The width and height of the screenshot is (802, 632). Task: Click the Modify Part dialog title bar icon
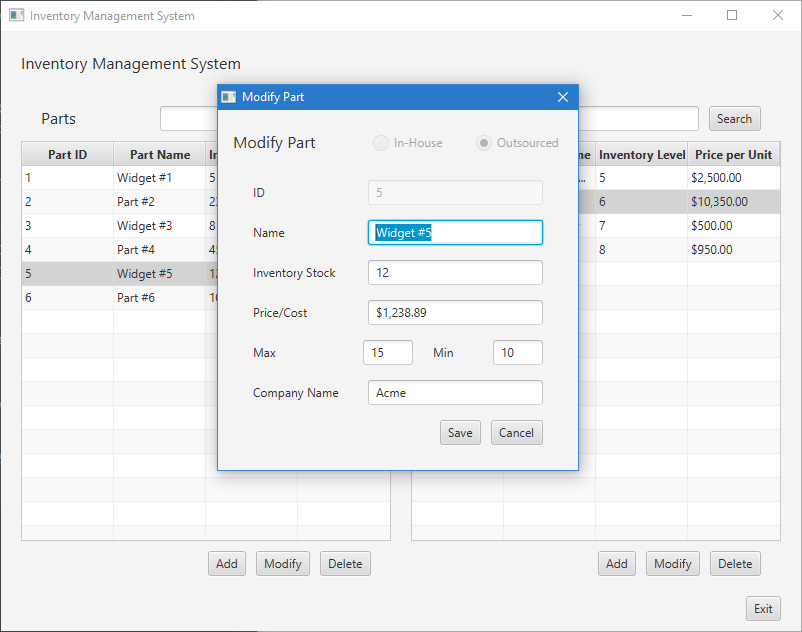coord(229,97)
